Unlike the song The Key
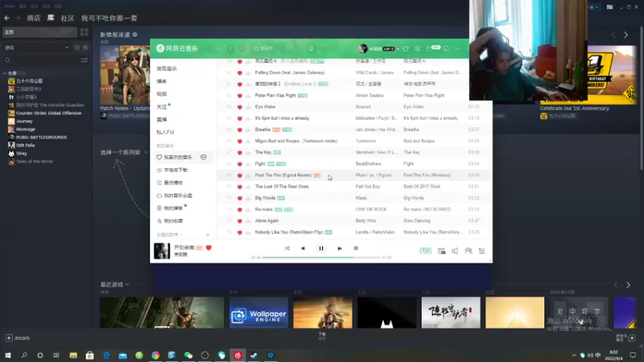Image resolution: width=644 pixels, height=362 pixels. click(x=239, y=152)
